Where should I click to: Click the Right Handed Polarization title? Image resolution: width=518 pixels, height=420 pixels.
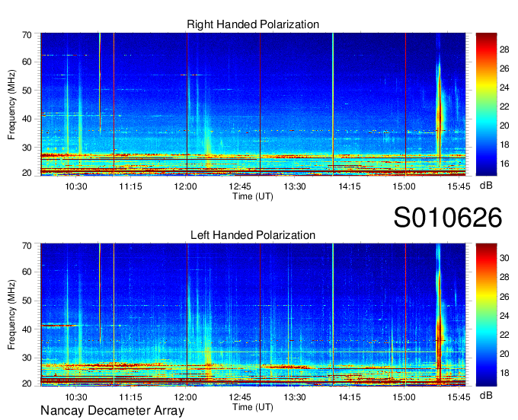coord(253,24)
